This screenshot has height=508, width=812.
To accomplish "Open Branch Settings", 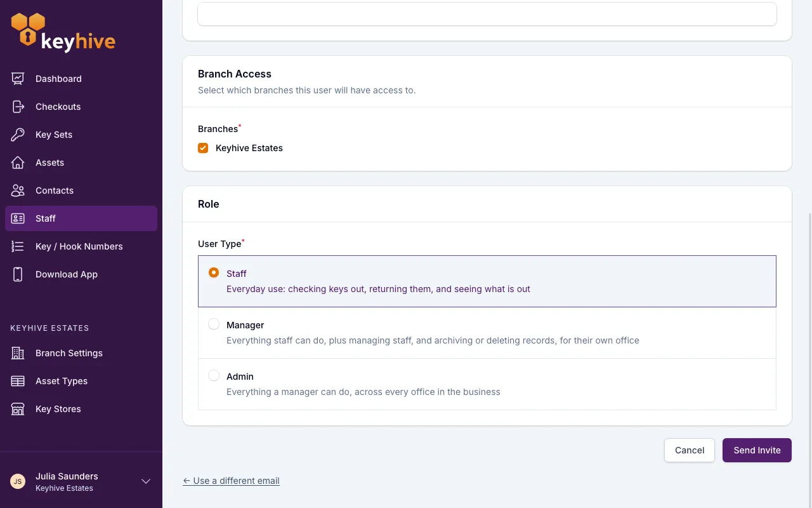I will click(81, 353).
